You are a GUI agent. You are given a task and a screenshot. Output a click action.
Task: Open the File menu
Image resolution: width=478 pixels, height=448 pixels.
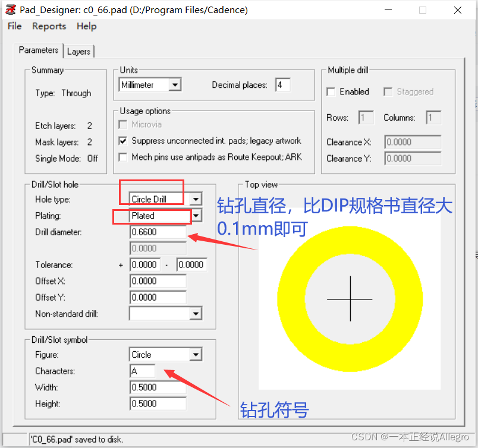point(14,26)
